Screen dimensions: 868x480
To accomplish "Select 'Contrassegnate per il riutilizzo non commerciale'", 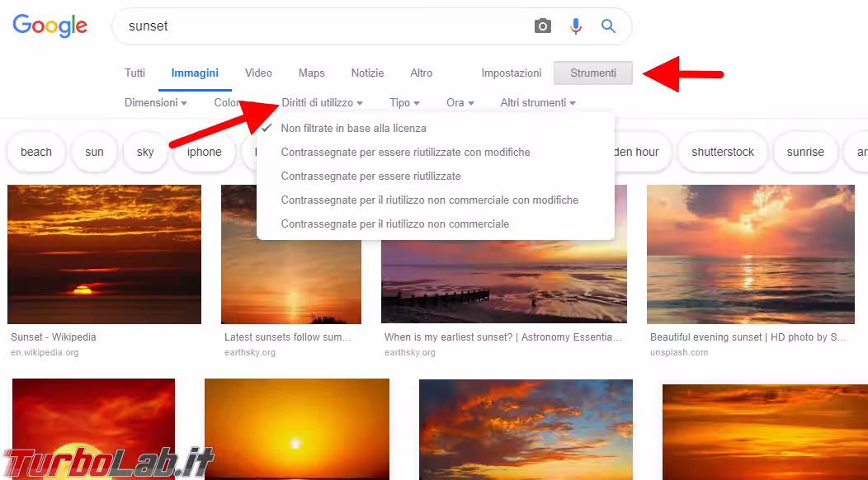I will point(394,224).
